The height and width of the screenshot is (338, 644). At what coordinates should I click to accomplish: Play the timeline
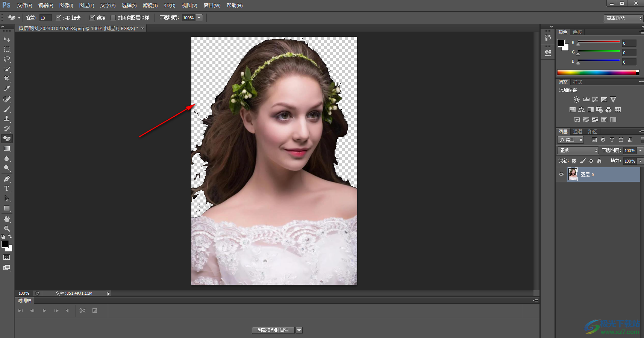point(44,311)
